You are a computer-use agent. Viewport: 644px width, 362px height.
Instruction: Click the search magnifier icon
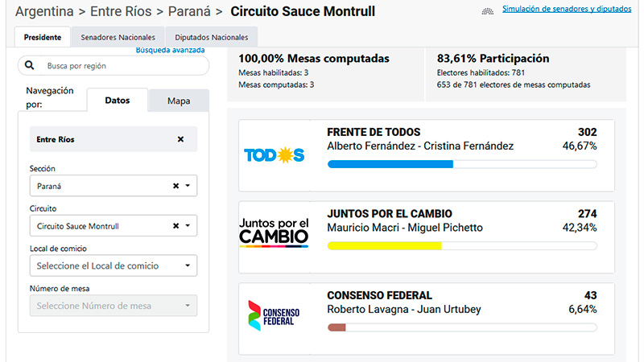[x=30, y=65]
